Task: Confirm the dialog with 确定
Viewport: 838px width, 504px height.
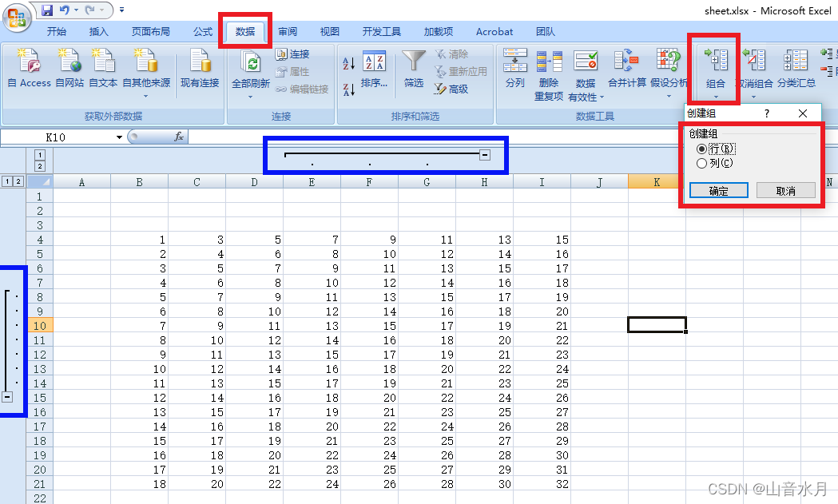Action: click(x=719, y=190)
